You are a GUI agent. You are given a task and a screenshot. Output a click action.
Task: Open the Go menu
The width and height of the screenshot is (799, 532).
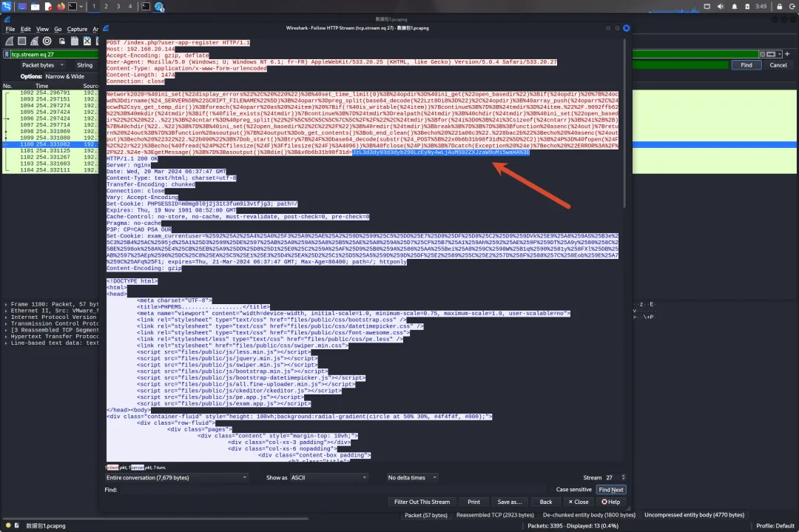tap(58, 29)
